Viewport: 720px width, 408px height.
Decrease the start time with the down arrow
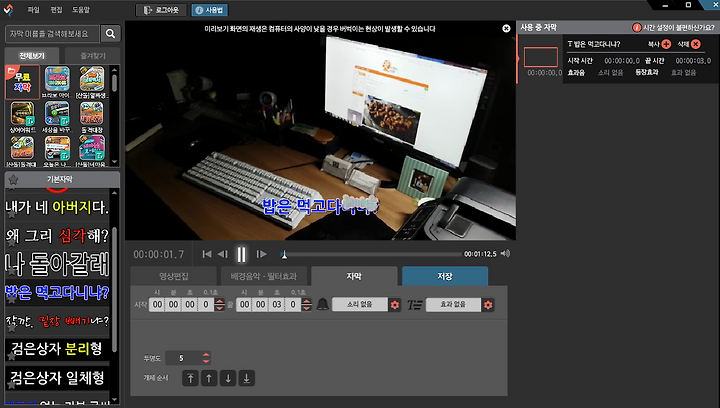[x=219, y=308]
